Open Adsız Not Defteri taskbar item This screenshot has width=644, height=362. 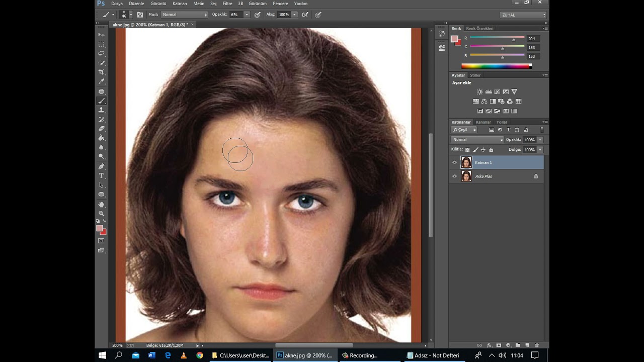pyautogui.click(x=433, y=355)
